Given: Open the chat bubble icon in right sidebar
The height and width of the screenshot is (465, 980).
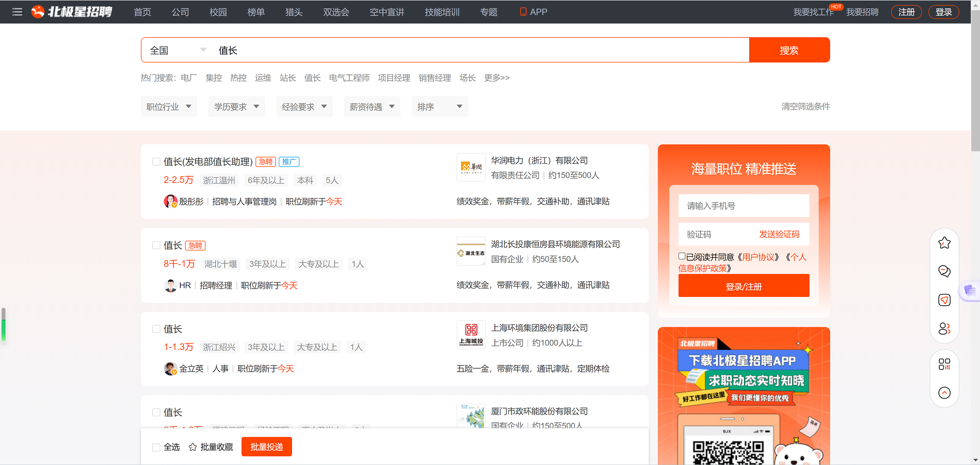Looking at the screenshot, I should click(944, 271).
